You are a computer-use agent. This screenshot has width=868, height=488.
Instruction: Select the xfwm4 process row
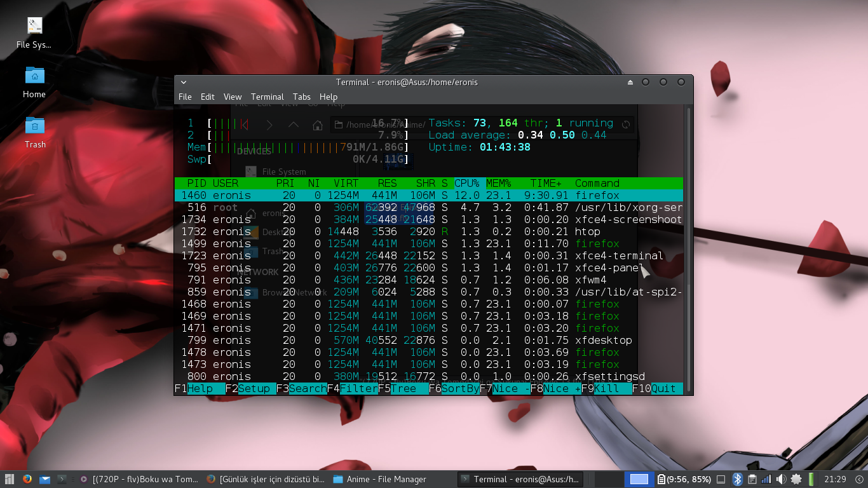[x=429, y=280]
